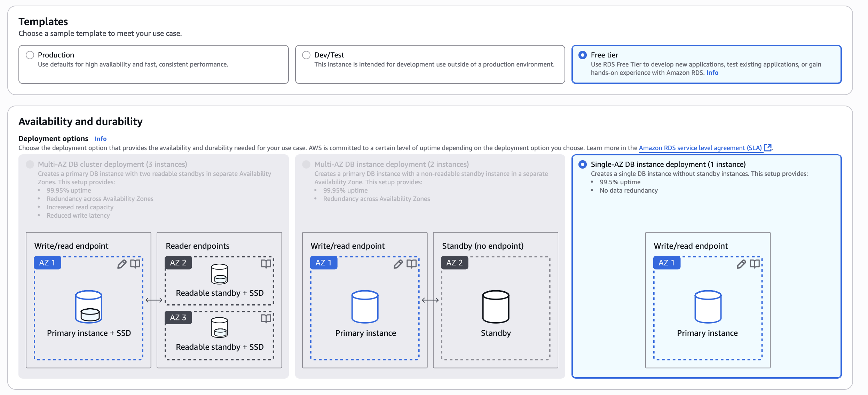Open edit pencil icon in Multi-AZ cluster write/read endpoint

click(x=121, y=264)
